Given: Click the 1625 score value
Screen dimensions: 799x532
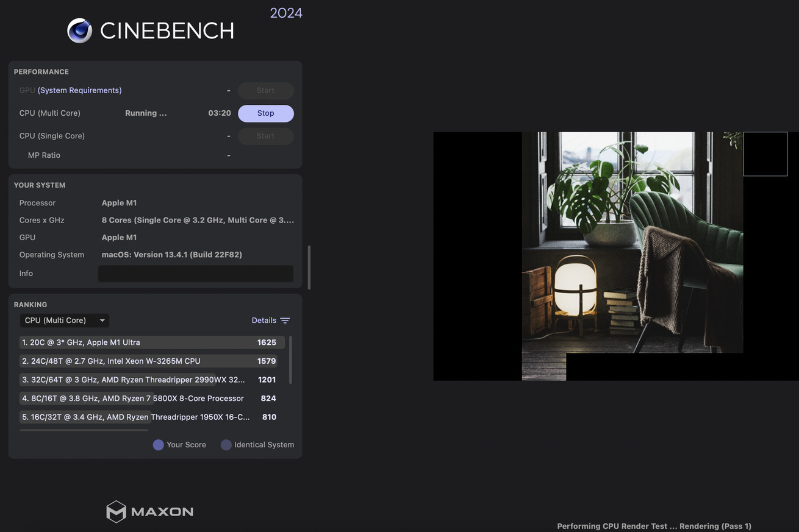Looking at the screenshot, I should pos(267,342).
